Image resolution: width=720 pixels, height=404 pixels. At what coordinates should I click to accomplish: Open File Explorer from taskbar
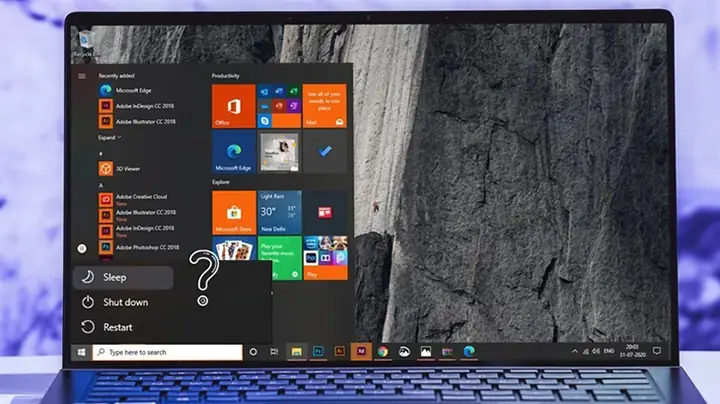[x=296, y=352]
